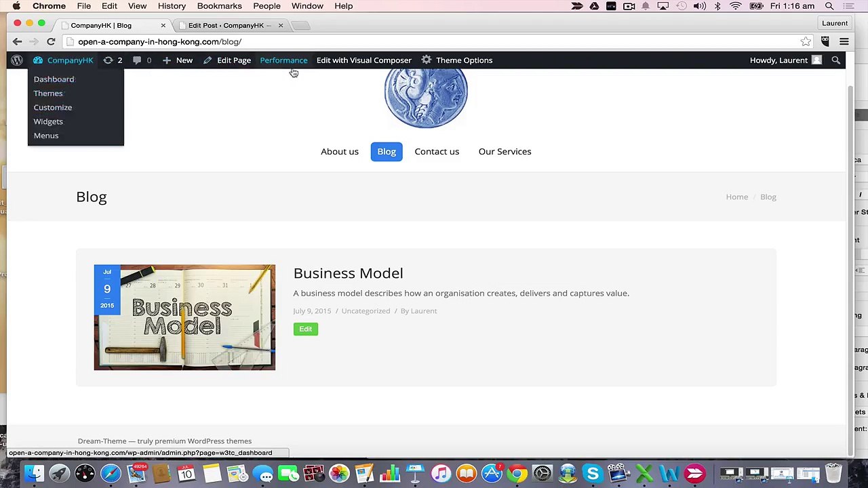
Task: Click the WordPress logo in the admin bar
Action: (x=17, y=60)
